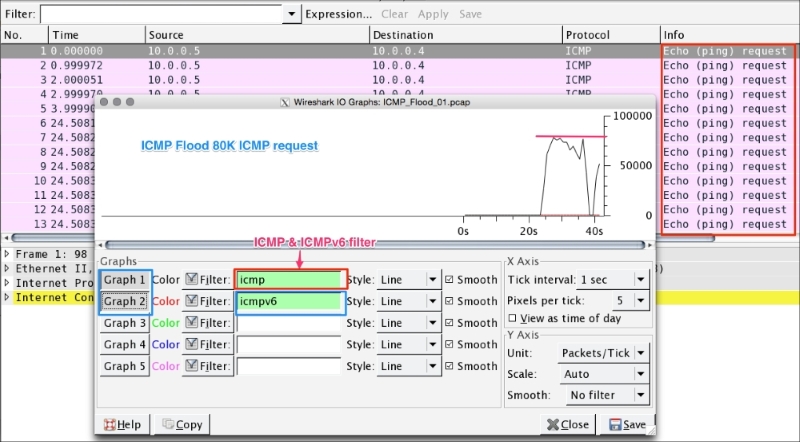
Task: Open Graph 2 Style dropdown
Action: pyautogui.click(x=409, y=301)
